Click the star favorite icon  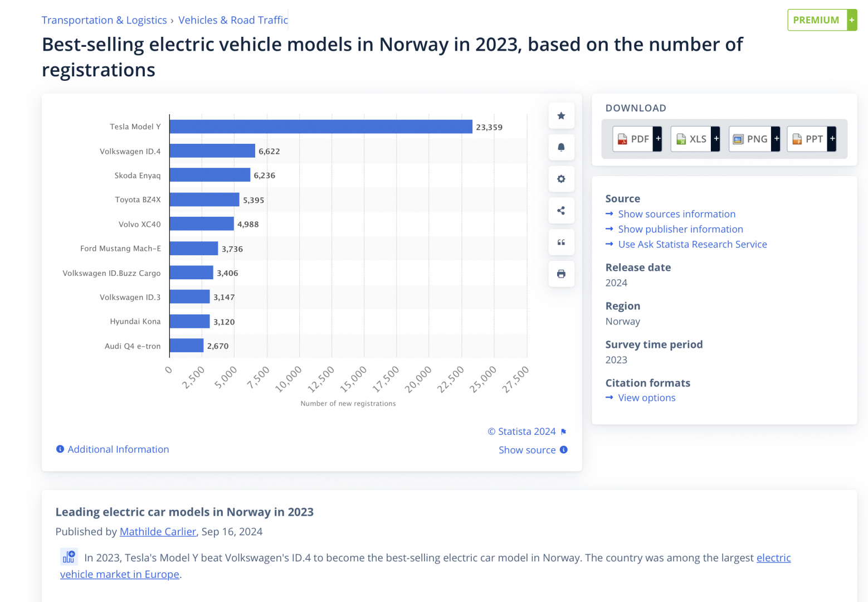click(x=561, y=116)
